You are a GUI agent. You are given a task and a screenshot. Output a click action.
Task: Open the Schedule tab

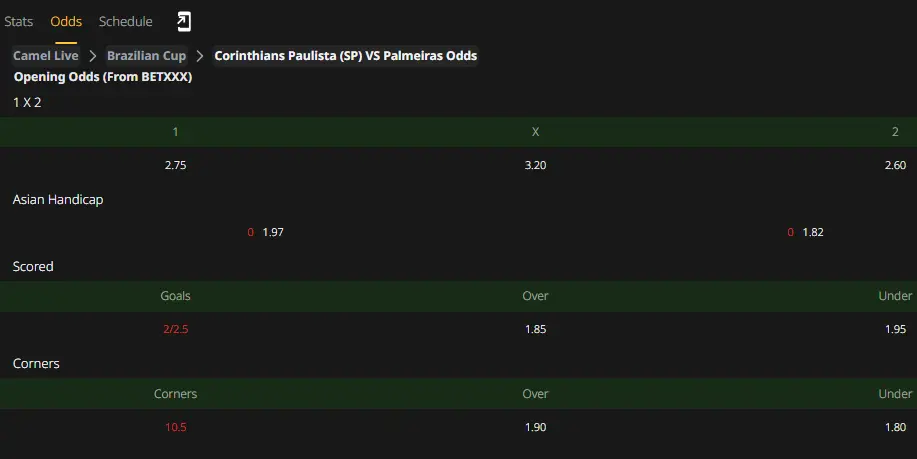coord(126,22)
